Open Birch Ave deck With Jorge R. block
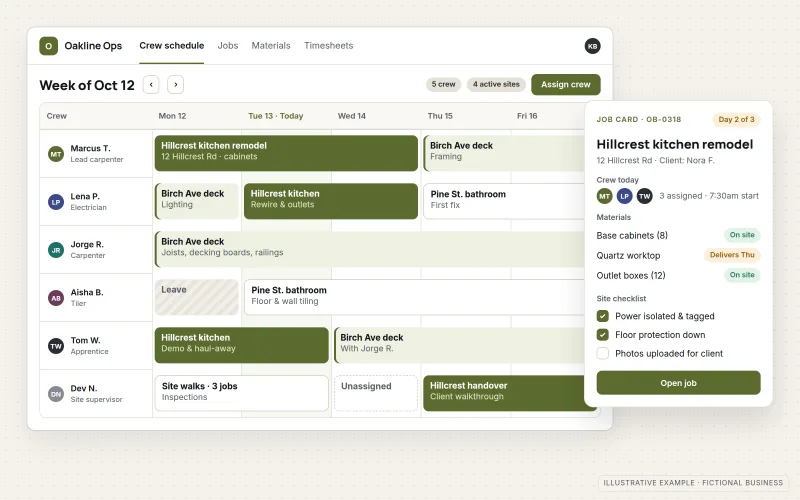Viewport: 800px width, 500px height. tap(459, 345)
